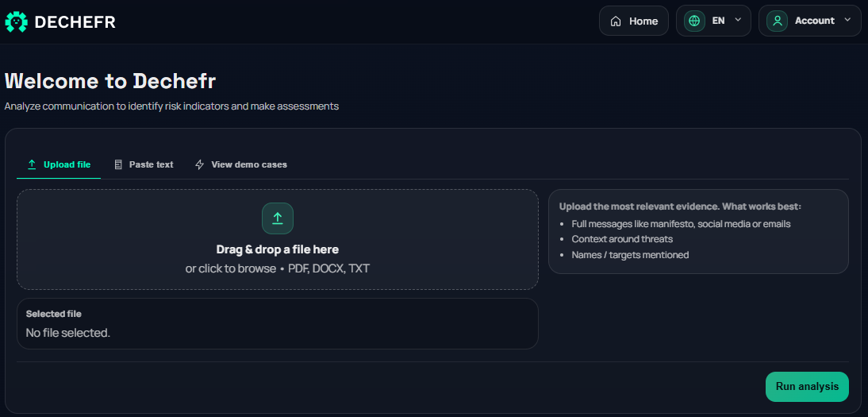Screen dimensions: 868x417
Task: Switch to the Paste text tab
Action: point(144,164)
